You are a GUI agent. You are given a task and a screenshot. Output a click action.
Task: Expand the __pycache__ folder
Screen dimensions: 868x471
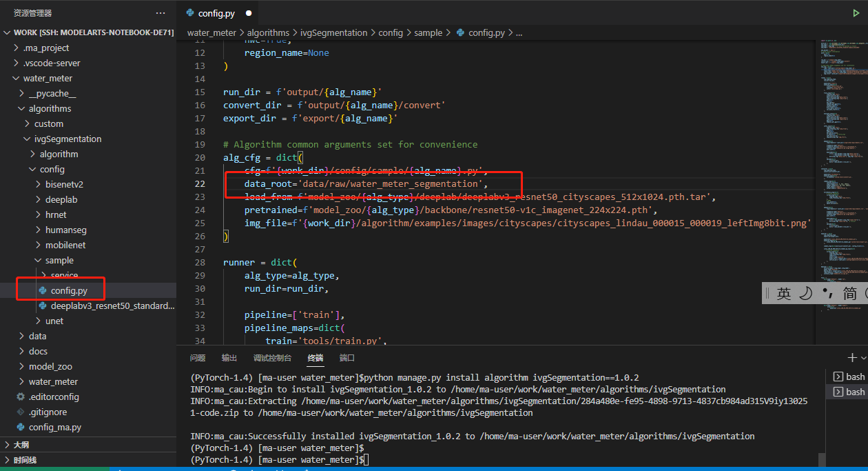pos(88,93)
